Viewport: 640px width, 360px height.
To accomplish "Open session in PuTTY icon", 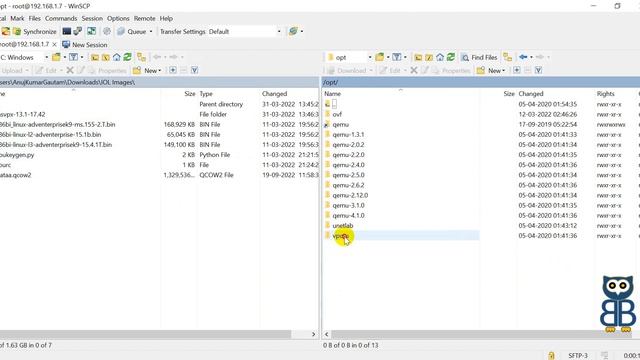I will 78,31.
